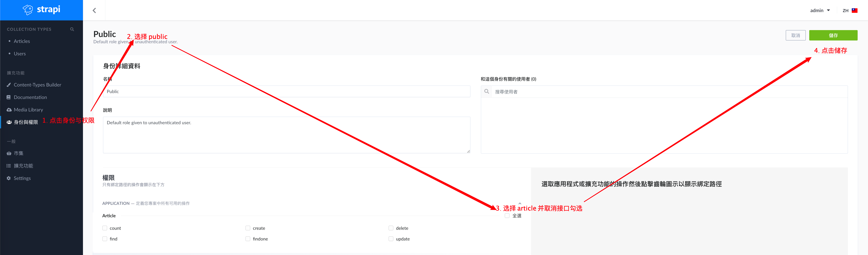Viewport: 868px width, 255px height.
Task: Open Articles collection type
Action: coord(22,41)
